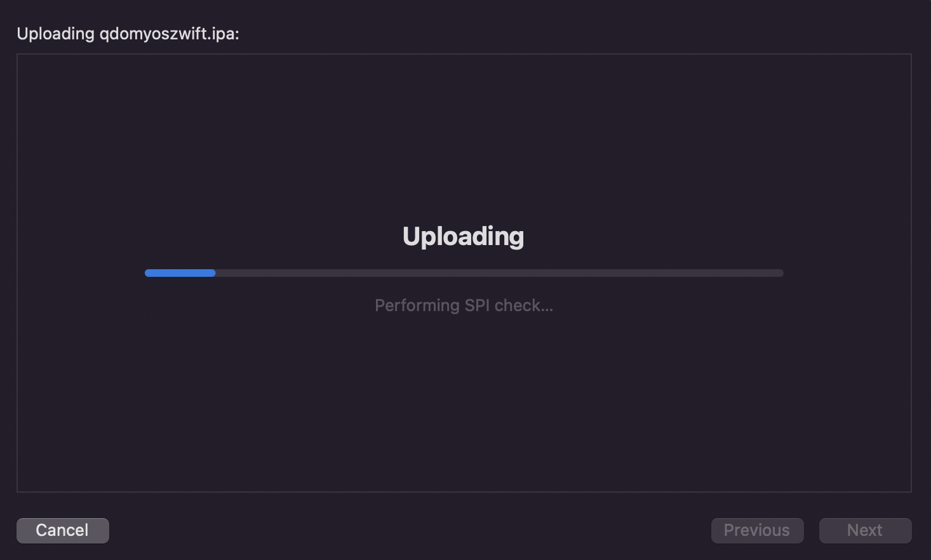This screenshot has width=931, height=560.
Task: Click the blue filled progress bar segment
Action: (x=180, y=273)
